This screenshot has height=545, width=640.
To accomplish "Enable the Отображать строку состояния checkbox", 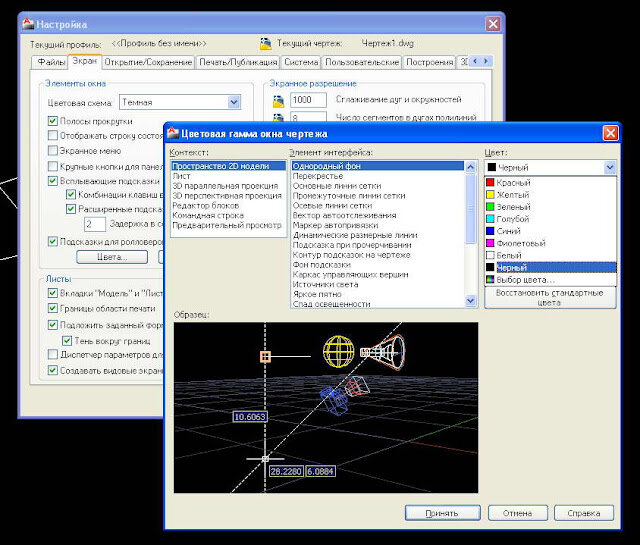I will [x=53, y=135].
